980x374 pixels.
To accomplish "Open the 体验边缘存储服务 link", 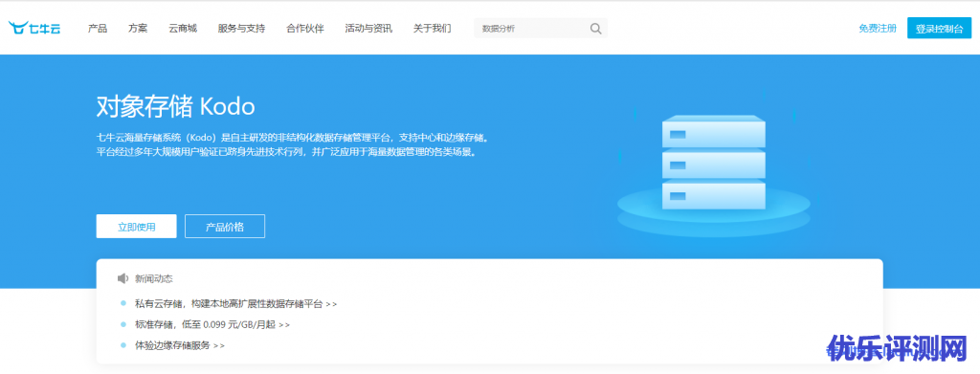I will click(x=180, y=345).
